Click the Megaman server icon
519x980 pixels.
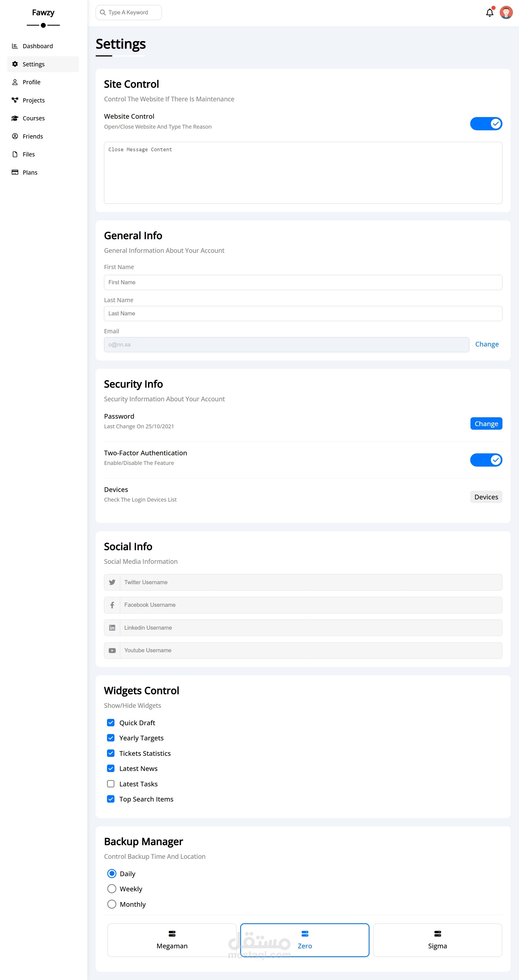172,933
